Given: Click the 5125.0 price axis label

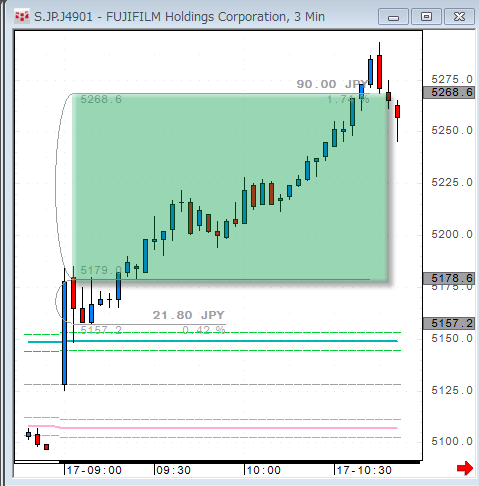Looking at the screenshot, I should click(452, 390).
